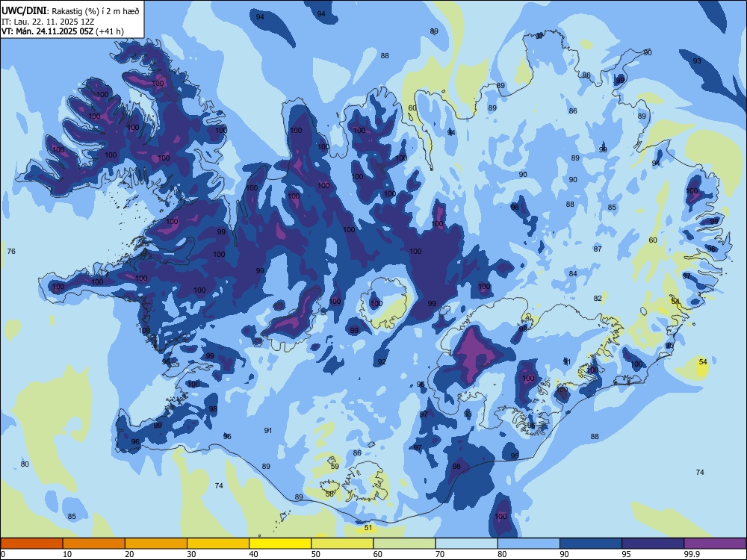747x560 pixels.
Task: Click the UWC/DINI title text
Action: 25,11
